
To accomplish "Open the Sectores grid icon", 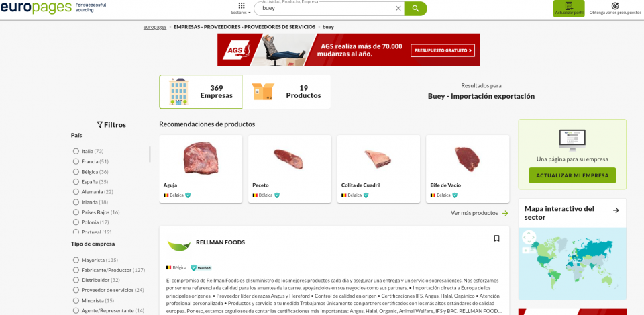I will click(241, 5).
